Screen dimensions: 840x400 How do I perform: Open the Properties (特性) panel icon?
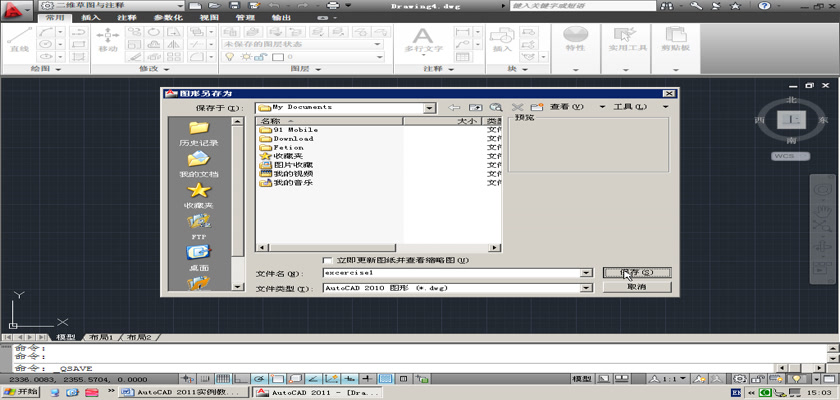[575, 39]
